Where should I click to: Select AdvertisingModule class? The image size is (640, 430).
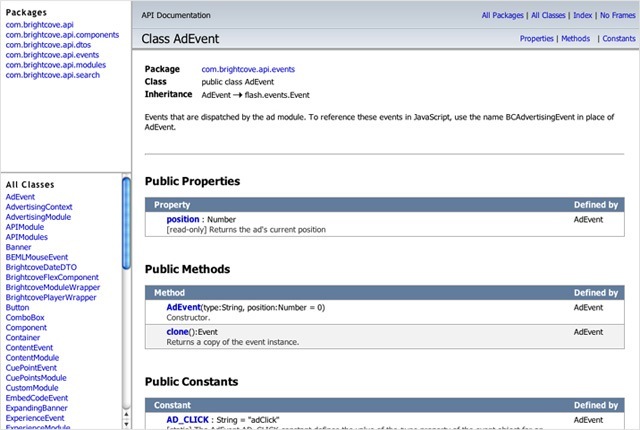[x=38, y=217]
